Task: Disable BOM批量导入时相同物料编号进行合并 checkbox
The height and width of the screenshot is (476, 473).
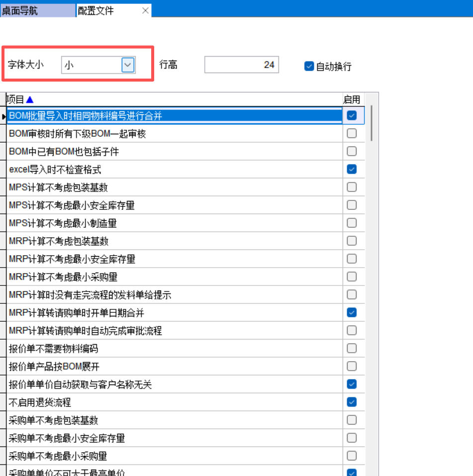Action: point(352,115)
